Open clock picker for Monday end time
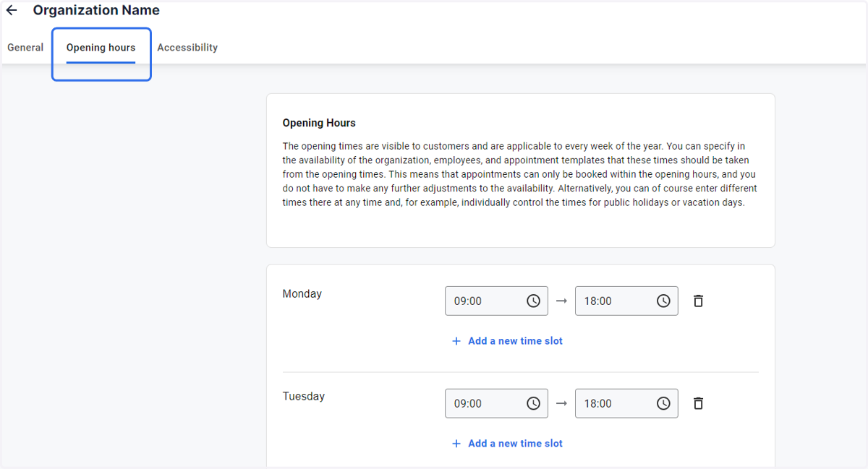Image resolution: width=868 pixels, height=469 pixels. tap(663, 301)
